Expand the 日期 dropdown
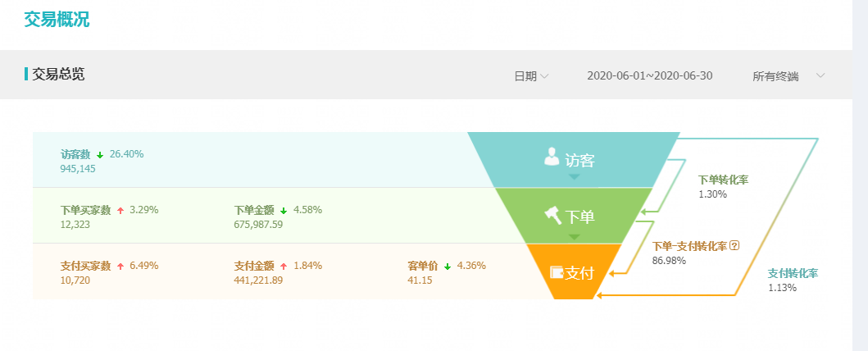The image size is (868, 351). 531,76
